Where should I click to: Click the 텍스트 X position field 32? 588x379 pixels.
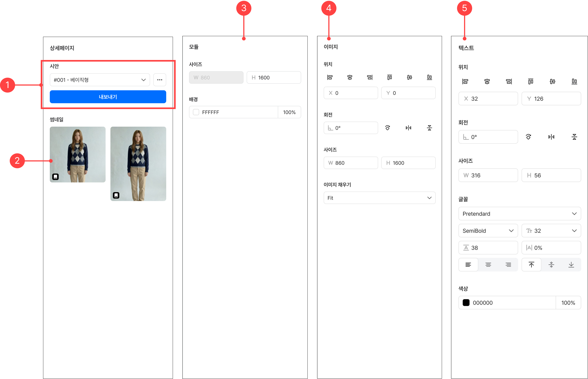[x=488, y=99]
